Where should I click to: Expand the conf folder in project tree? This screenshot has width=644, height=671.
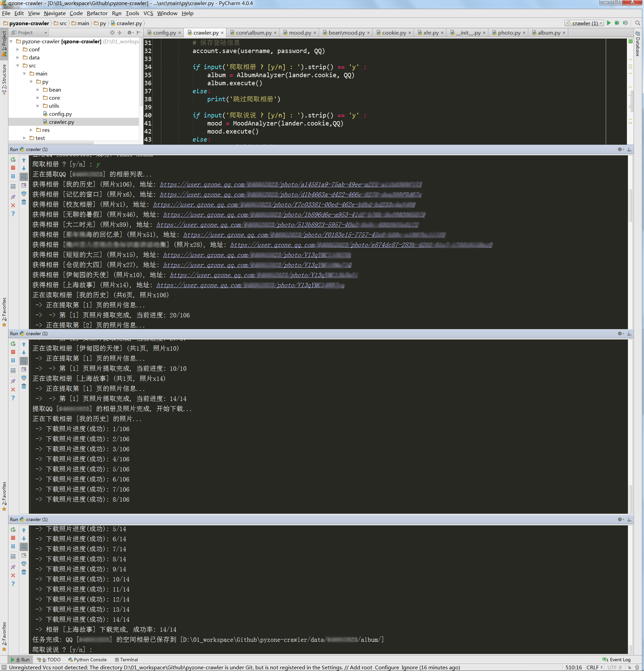tap(18, 50)
